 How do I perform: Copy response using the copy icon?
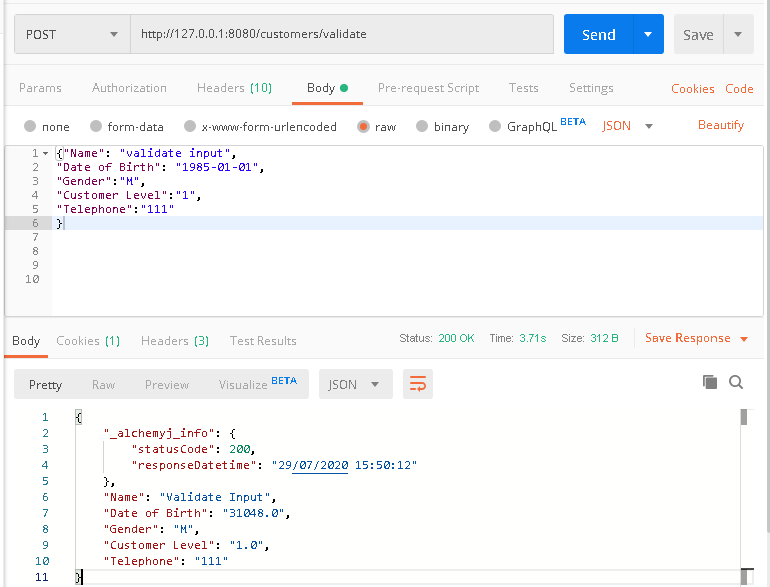(710, 382)
